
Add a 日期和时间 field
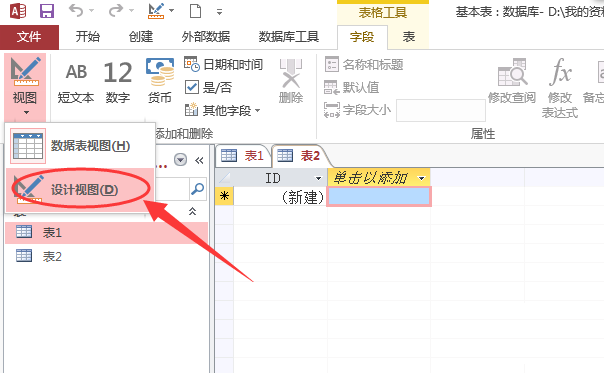223,64
